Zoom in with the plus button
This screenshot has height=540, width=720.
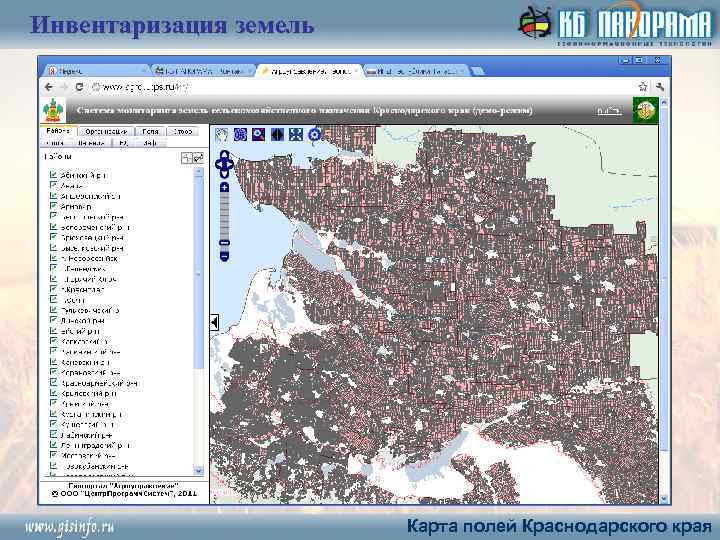click(x=224, y=187)
